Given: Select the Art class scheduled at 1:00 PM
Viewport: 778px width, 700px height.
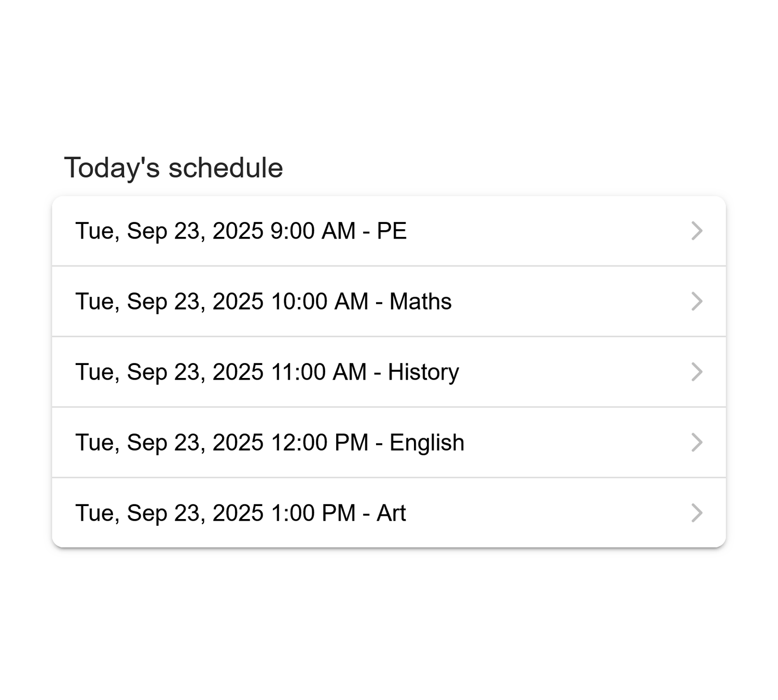Looking at the screenshot, I should tap(363, 512).
